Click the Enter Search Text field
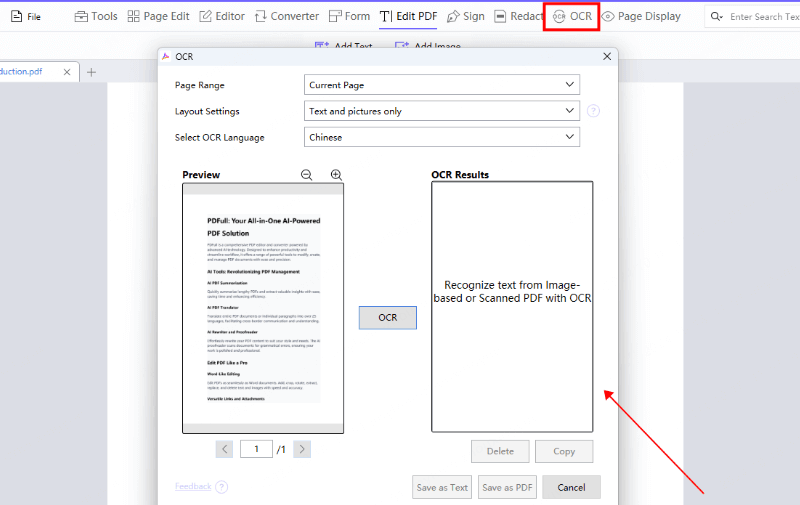The width and height of the screenshot is (800, 505). (764, 17)
